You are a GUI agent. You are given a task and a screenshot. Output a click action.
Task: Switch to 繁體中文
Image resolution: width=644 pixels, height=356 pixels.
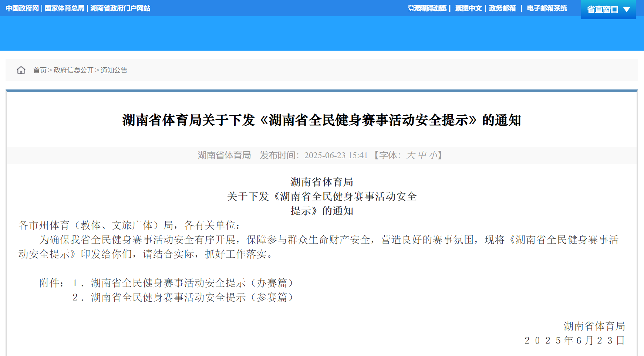point(468,8)
